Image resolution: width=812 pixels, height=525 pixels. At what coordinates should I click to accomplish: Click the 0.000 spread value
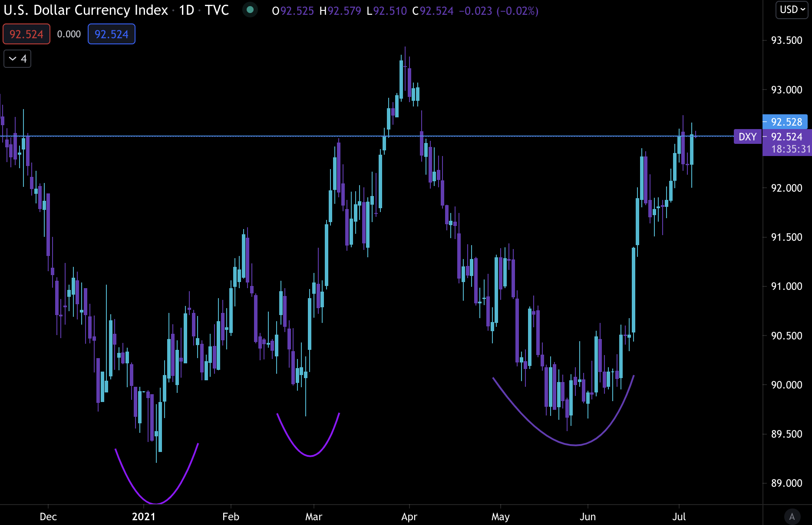coord(69,34)
